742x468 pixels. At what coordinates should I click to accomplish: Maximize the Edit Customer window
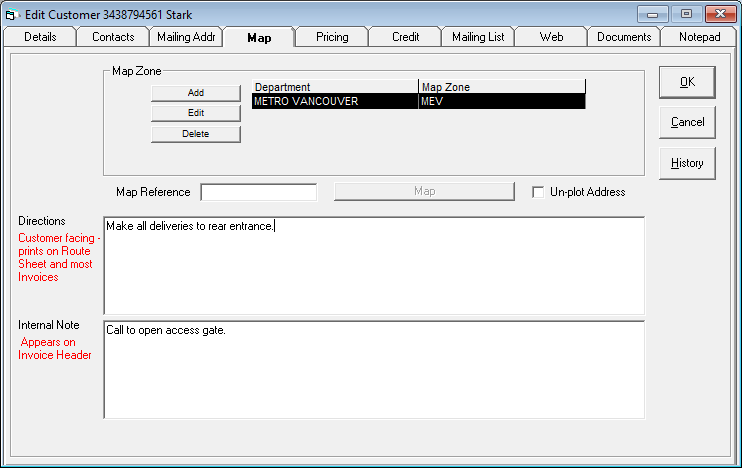coord(686,14)
